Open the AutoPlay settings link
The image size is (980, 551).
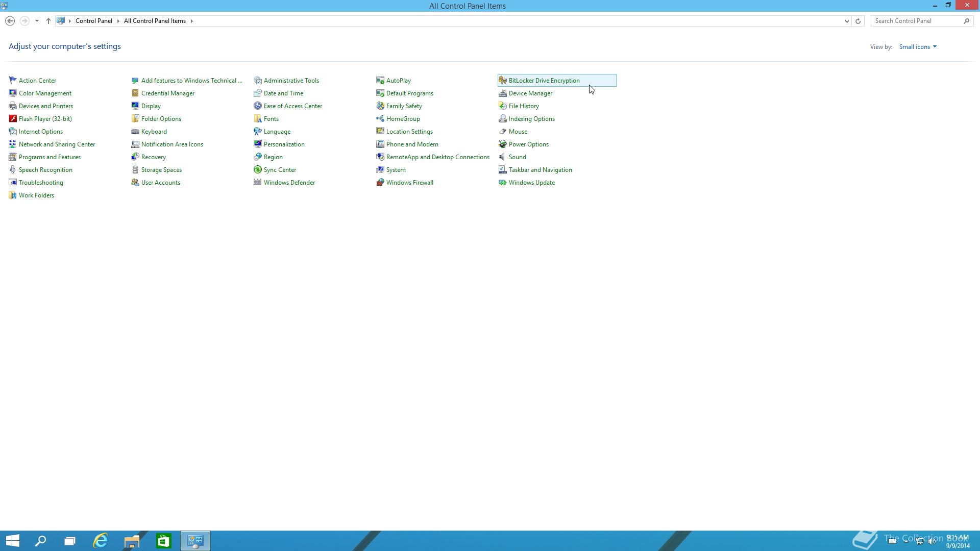(x=398, y=80)
